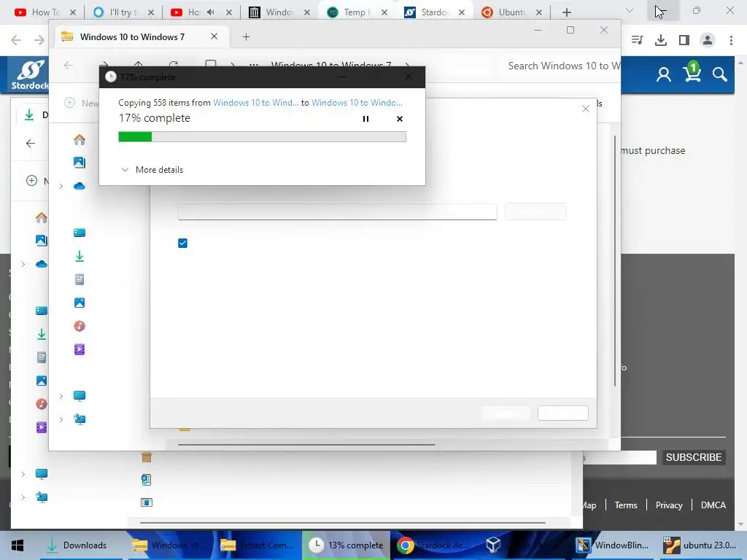Toggle Chrome side panel icon
747x560 pixels.
(x=684, y=40)
